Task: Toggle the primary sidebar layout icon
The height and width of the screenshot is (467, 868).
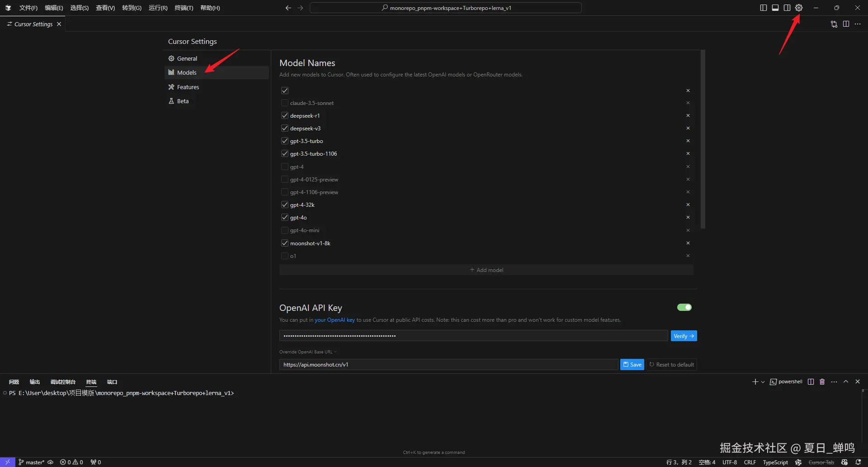Action: 764,8
